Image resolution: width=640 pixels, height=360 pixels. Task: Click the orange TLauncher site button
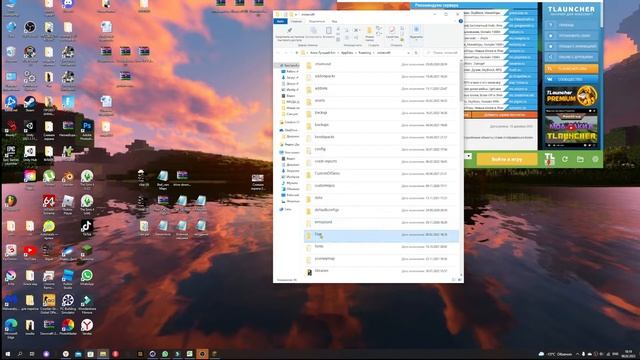(571, 69)
